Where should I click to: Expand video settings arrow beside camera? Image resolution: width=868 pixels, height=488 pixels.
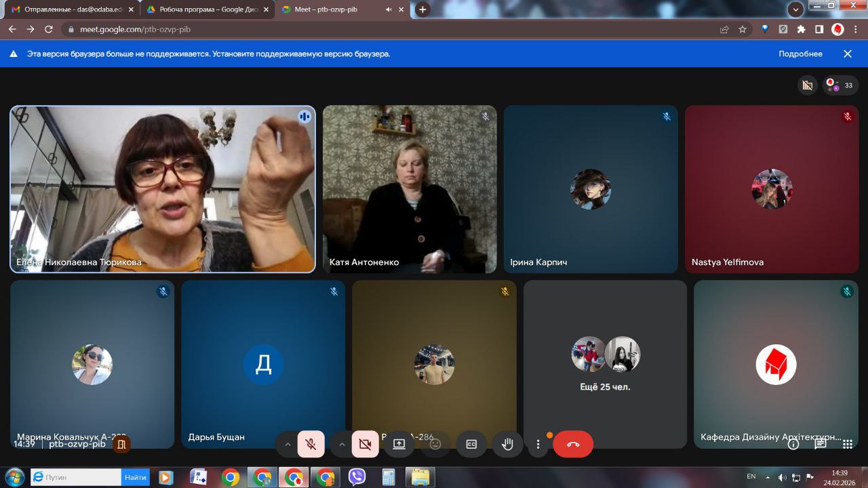pos(342,444)
